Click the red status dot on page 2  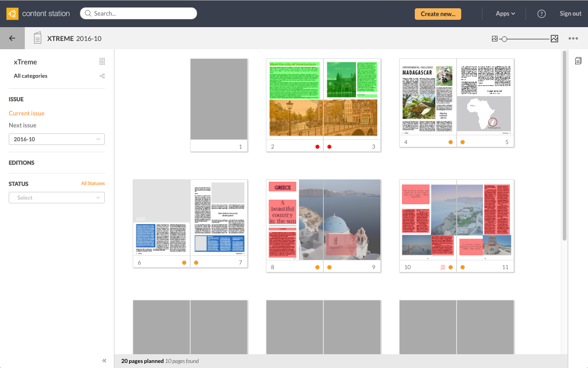317,146
